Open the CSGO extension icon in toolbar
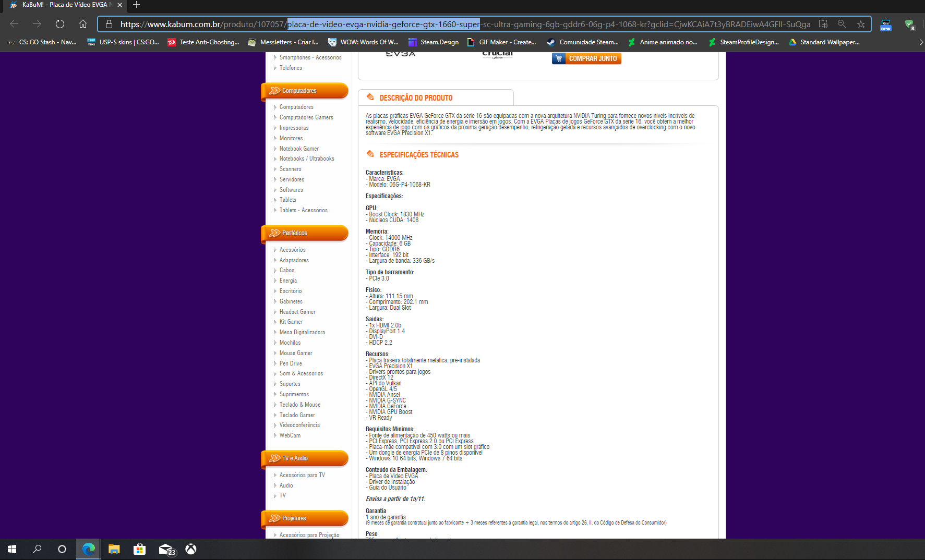Image resolution: width=925 pixels, height=560 pixels. pos(886,25)
